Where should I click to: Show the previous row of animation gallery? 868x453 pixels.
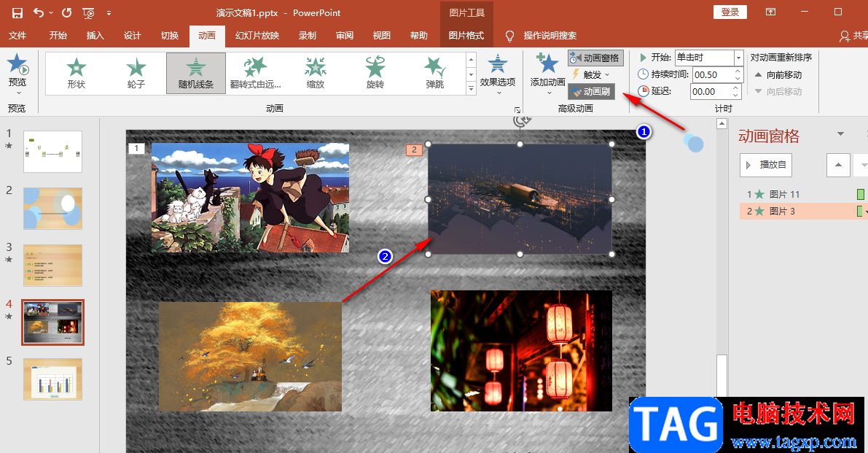(x=471, y=59)
